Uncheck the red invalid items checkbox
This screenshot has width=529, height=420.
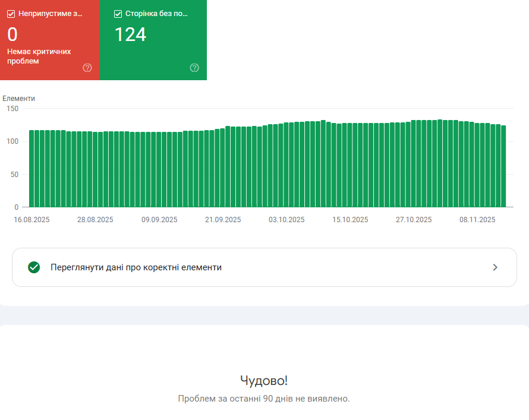[11, 14]
